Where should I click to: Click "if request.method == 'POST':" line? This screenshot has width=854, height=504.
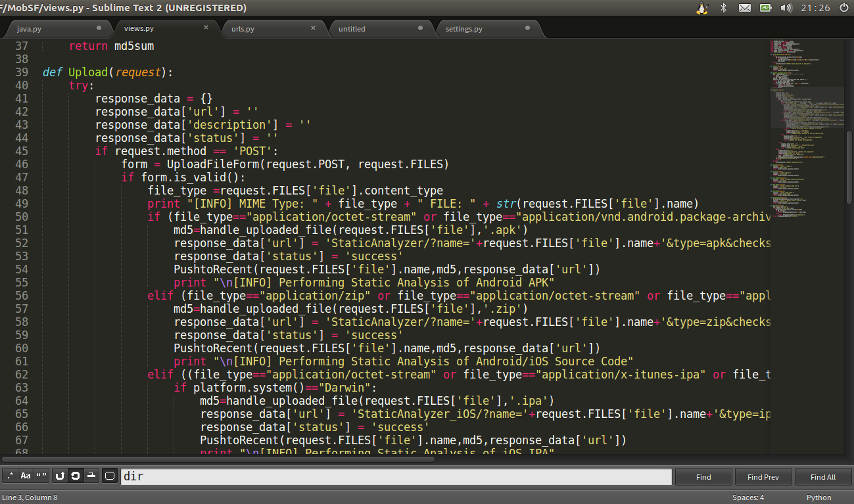(187, 151)
